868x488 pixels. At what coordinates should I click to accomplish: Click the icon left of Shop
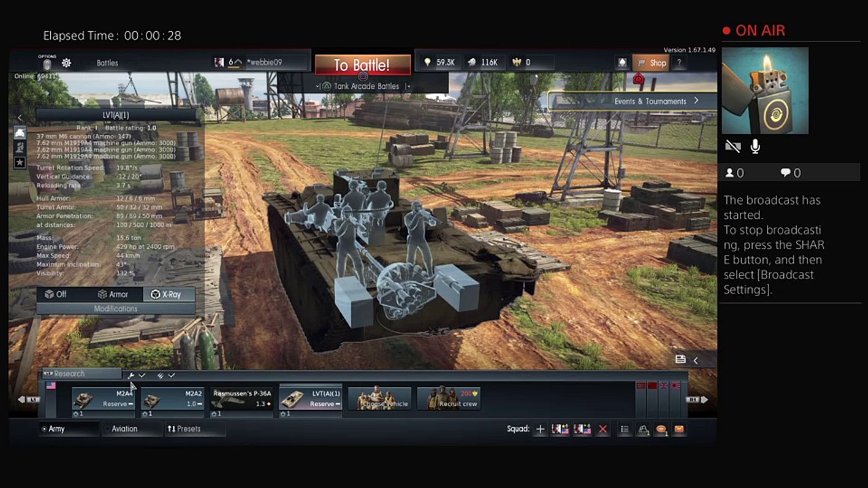point(622,63)
